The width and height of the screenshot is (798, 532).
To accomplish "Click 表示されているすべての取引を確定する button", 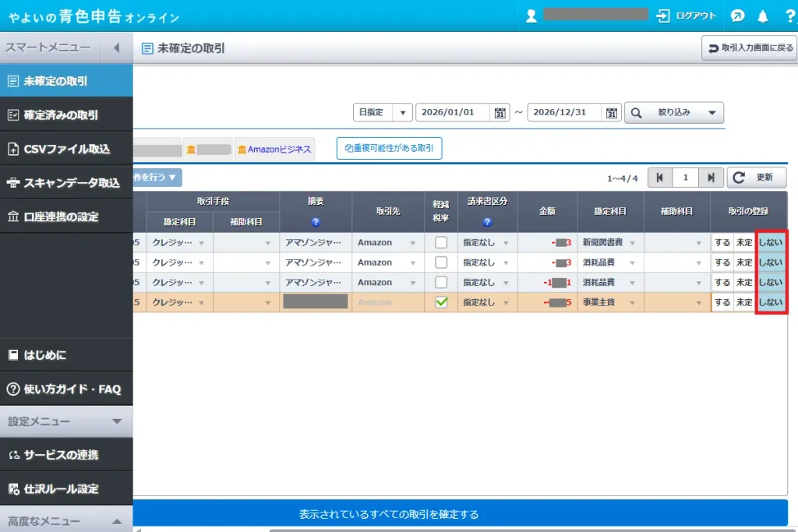I will point(460,514).
